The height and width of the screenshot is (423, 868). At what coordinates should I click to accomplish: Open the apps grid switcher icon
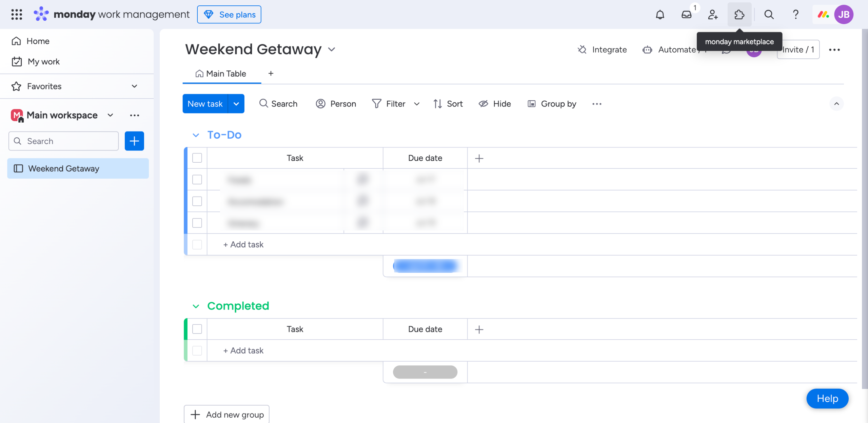(17, 15)
